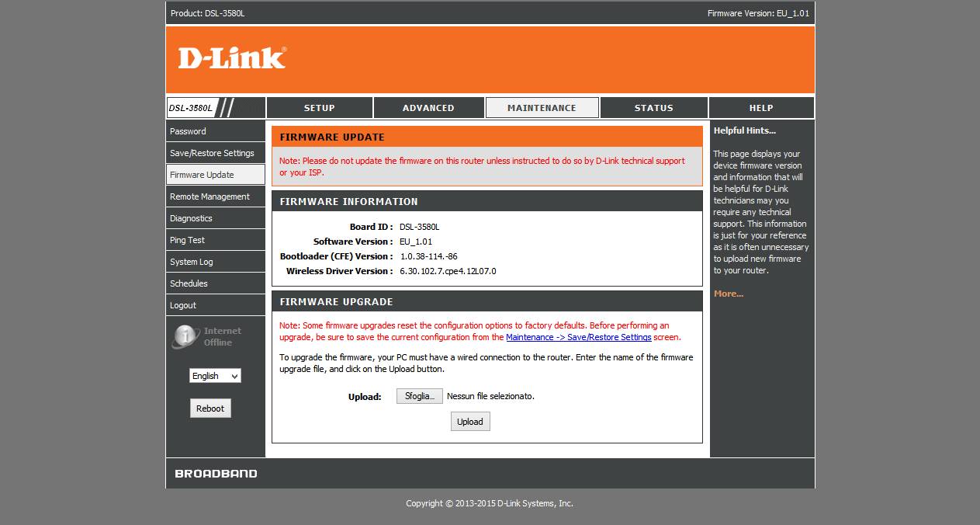Viewport: 980px width, 525px height.
Task: Open the SETUP tab
Action: click(319, 108)
